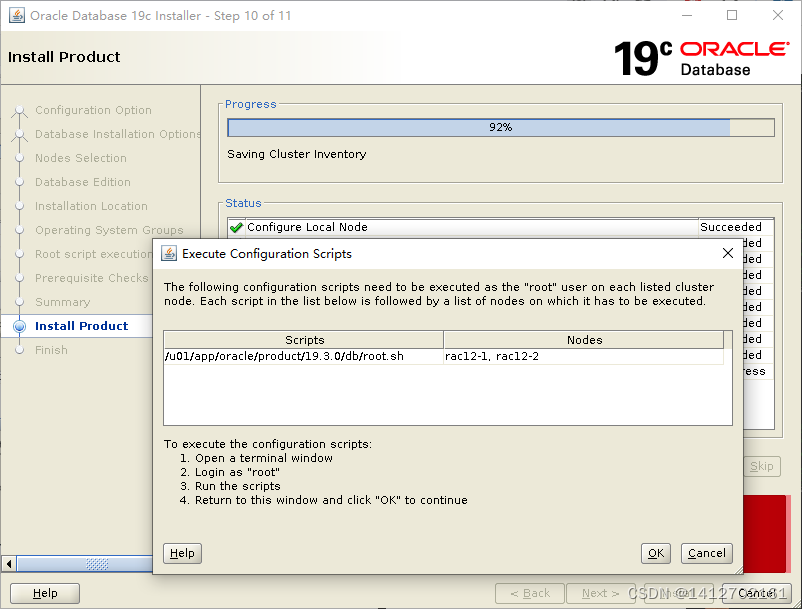This screenshot has height=609, width=802.
Task: Open the Finish step
Action: click(x=51, y=350)
